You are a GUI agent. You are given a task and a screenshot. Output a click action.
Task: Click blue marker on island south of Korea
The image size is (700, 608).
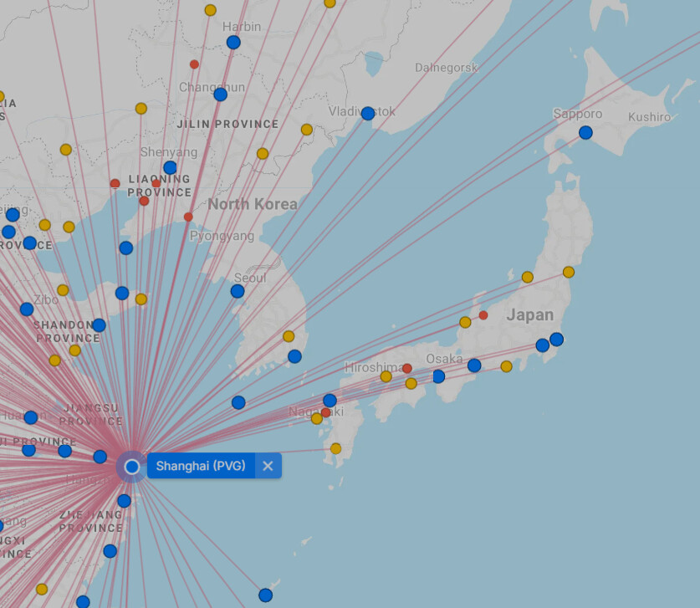(238, 402)
